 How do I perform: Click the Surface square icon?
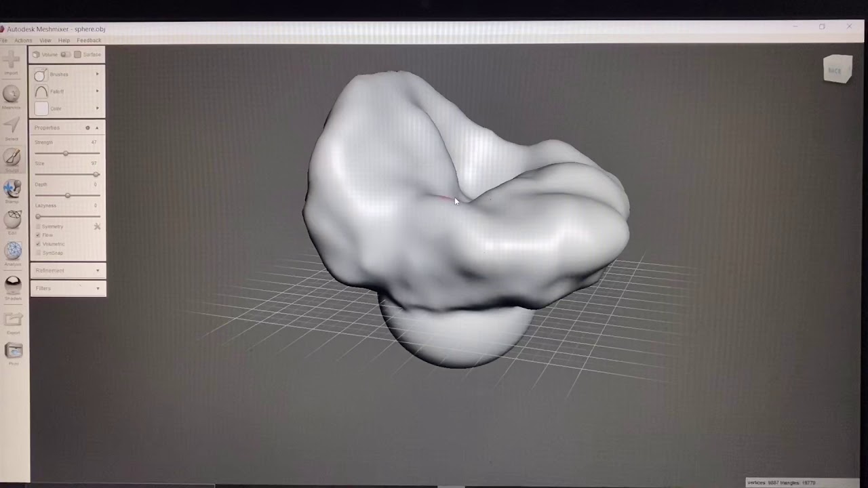coord(77,54)
